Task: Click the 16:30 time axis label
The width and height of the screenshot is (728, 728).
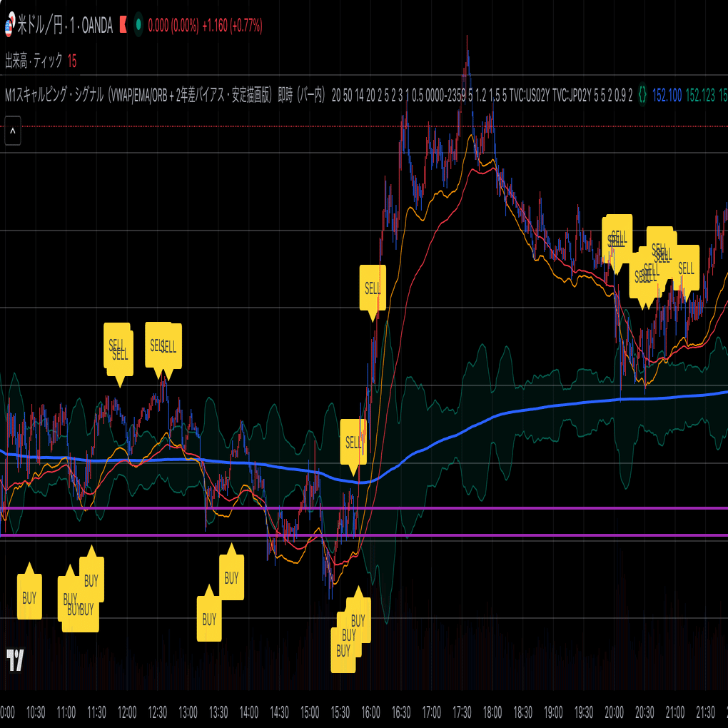Action: [400, 712]
